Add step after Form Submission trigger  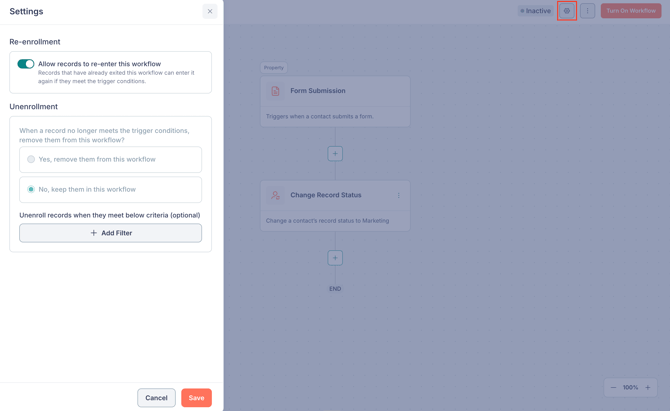point(335,154)
